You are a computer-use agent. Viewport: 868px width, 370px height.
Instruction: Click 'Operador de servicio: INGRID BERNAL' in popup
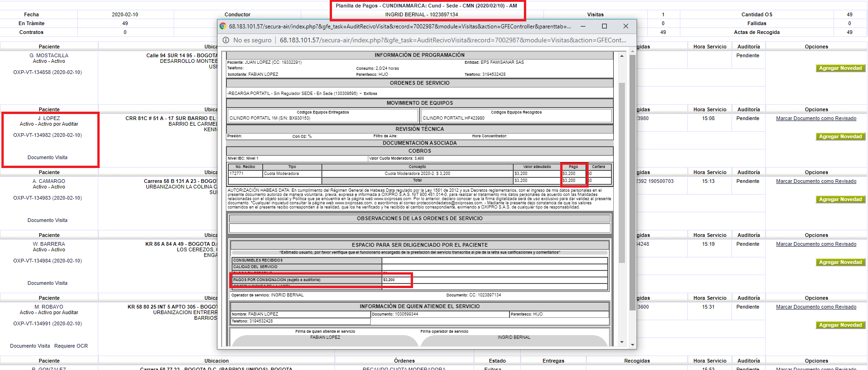tap(267, 295)
